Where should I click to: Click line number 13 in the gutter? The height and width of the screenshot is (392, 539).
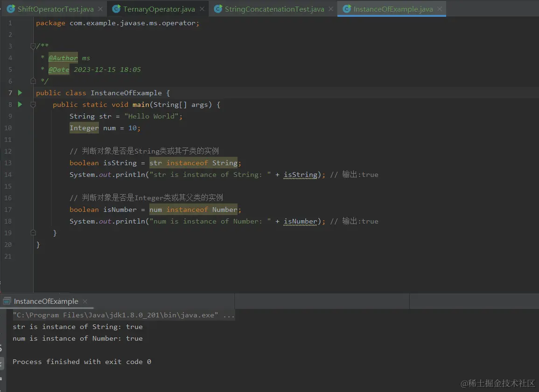coord(7,163)
